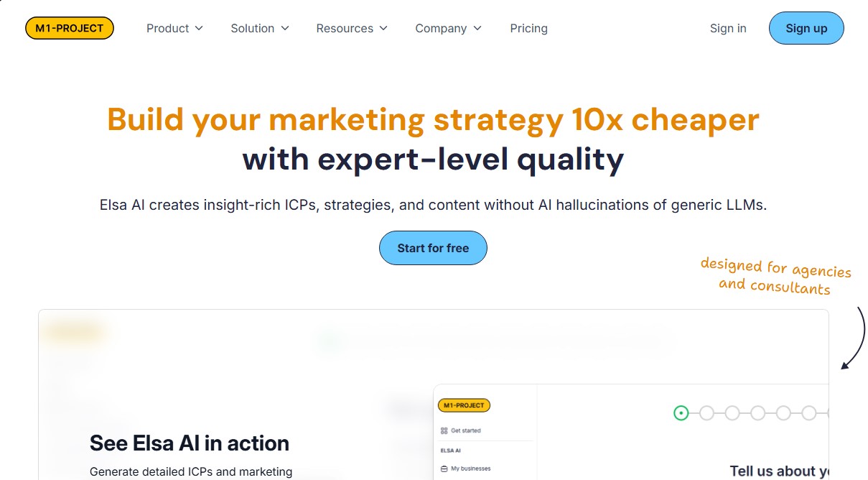Expand the Product dropdown menu
868x480 pixels.
(x=174, y=28)
